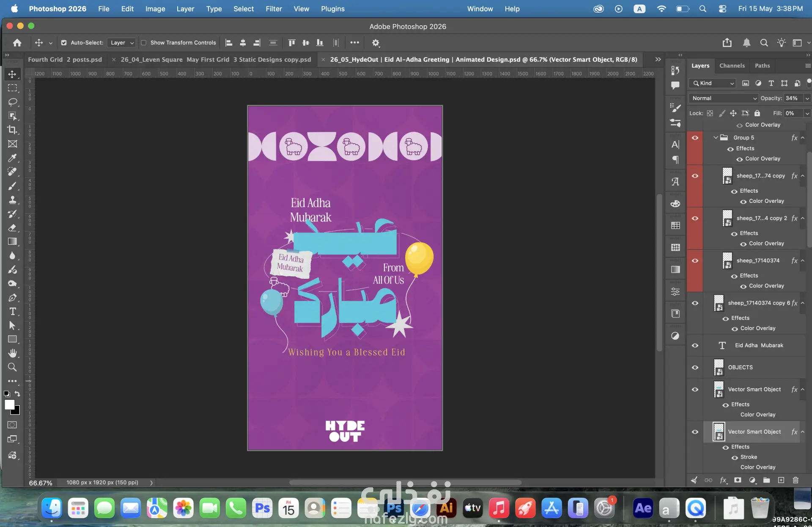
Task: Add a layer style via fx icon
Action: click(724, 480)
